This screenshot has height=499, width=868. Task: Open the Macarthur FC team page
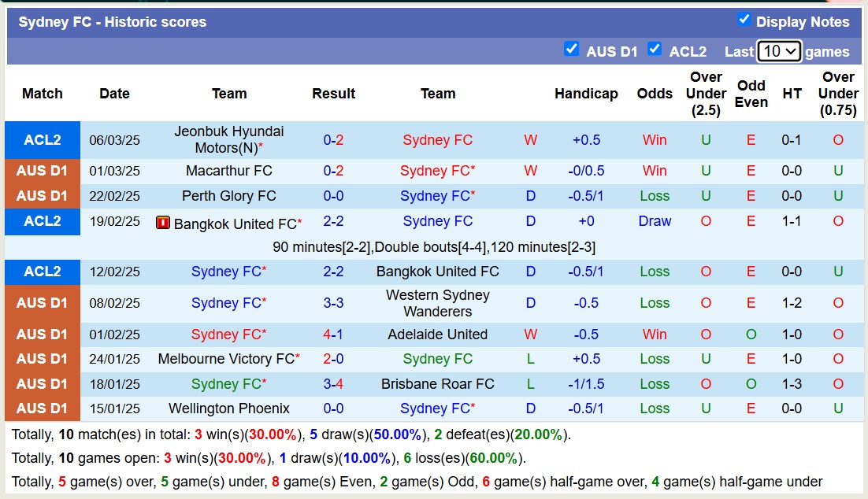click(228, 171)
